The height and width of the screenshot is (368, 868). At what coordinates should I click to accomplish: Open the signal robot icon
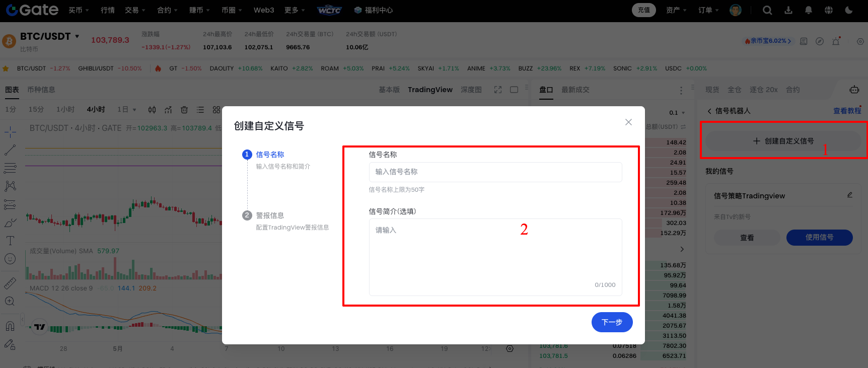(x=854, y=90)
